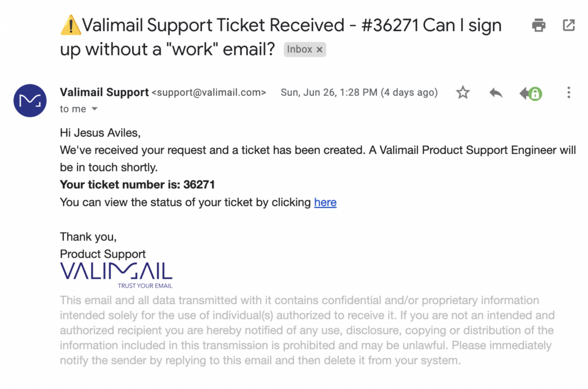This screenshot has height=389, width=588.
Task: Click the Inbox label chip
Action: pos(301,49)
